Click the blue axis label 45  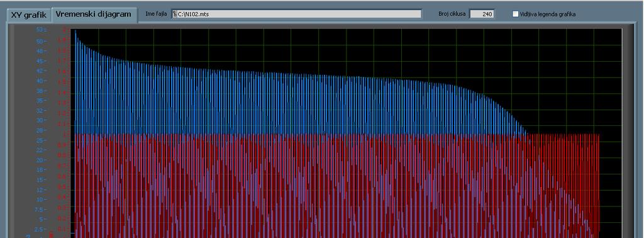tap(40, 61)
